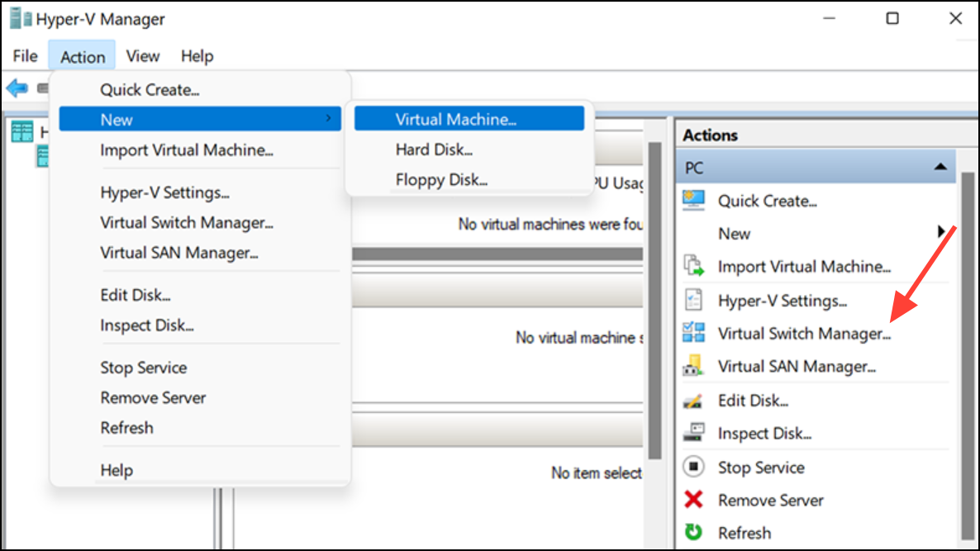Click Quick Create... link in Actions pane
Viewport: 980px width, 551px height.
coord(768,202)
